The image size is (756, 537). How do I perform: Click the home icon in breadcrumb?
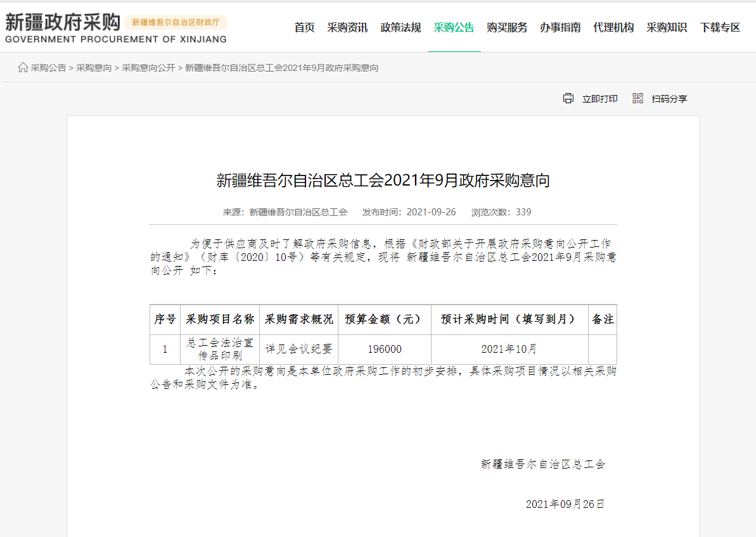[x=23, y=68]
